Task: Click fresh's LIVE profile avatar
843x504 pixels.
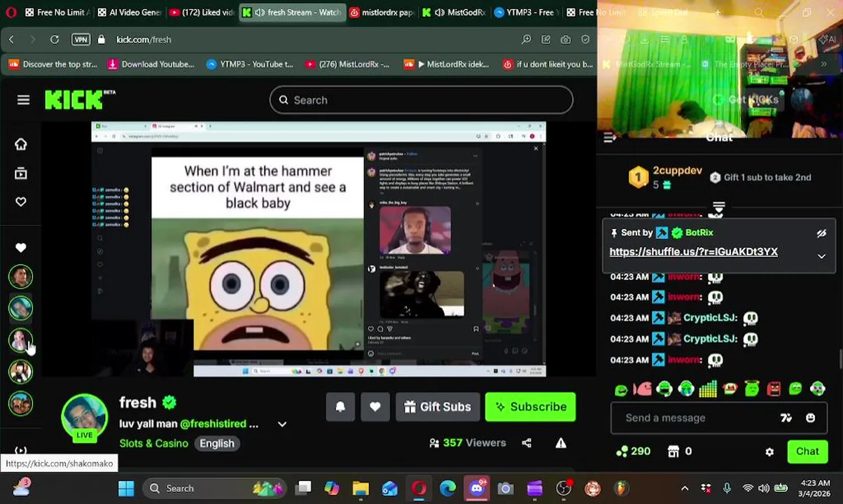Action: click(84, 417)
